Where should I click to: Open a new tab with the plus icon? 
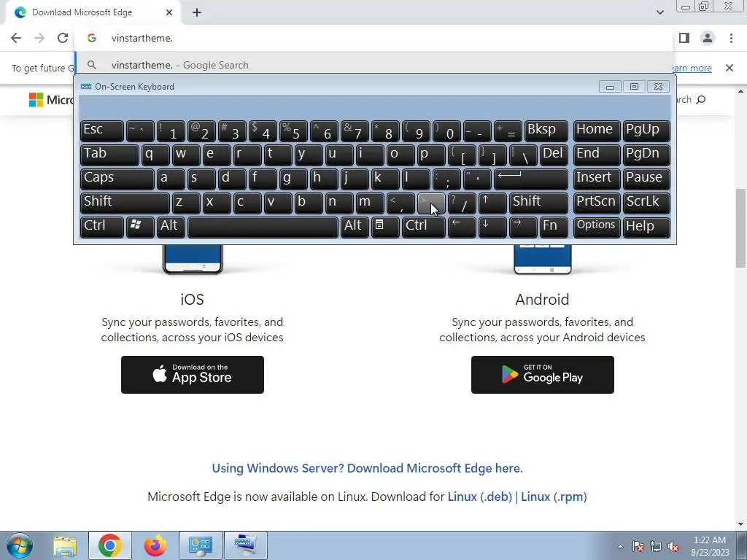click(x=197, y=13)
